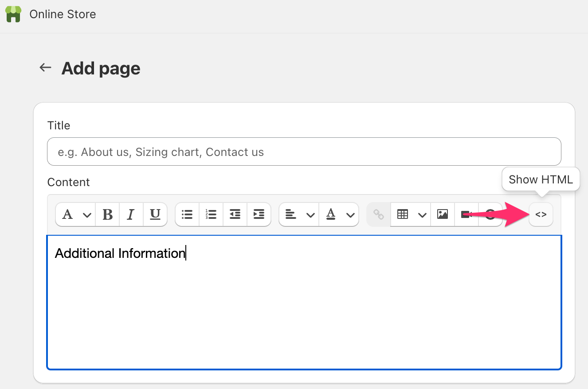Click the 'Title' field label
Screen dimensions: 588x389
(x=59, y=125)
